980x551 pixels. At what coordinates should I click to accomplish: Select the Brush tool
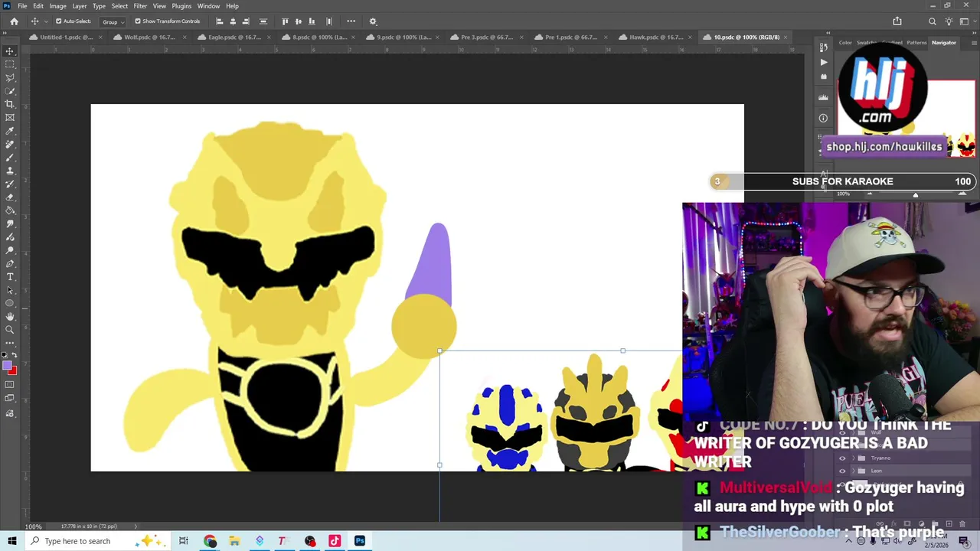pos(10,157)
